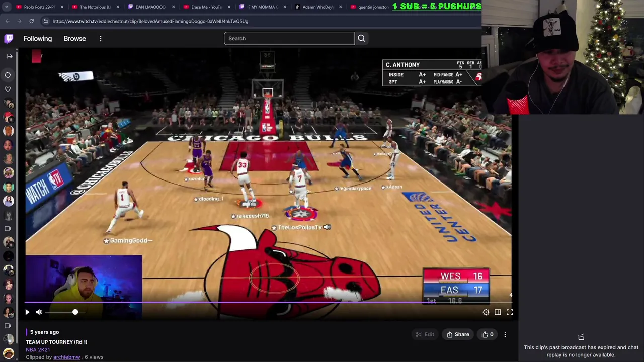Go to the Following page
Image resolution: width=644 pixels, height=362 pixels.
point(38,38)
